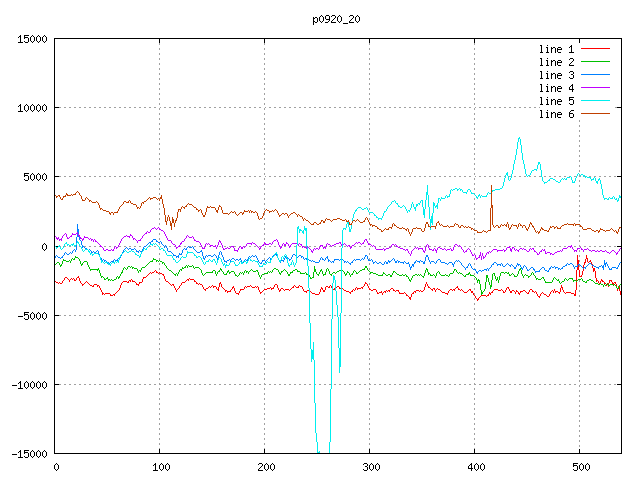640x480 pixels.
Task: Select the cyan sample beside line 5
Action: click(595, 101)
